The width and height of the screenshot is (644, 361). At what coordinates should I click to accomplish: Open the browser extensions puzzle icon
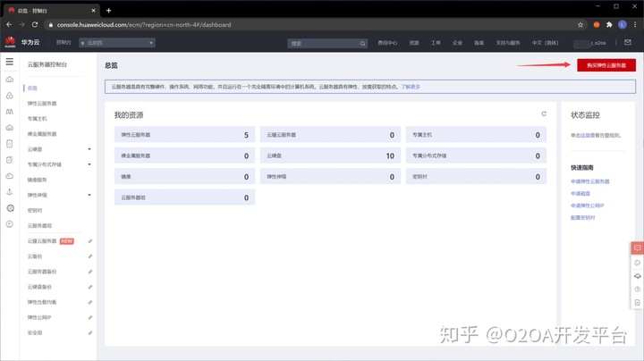[x=609, y=25]
